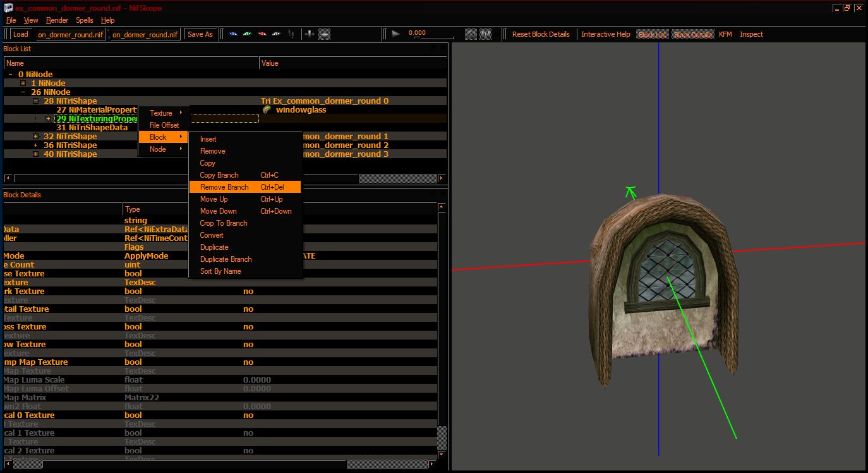
Task: Collapse the 0 NiNode tree root
Action: pos(10,74)
